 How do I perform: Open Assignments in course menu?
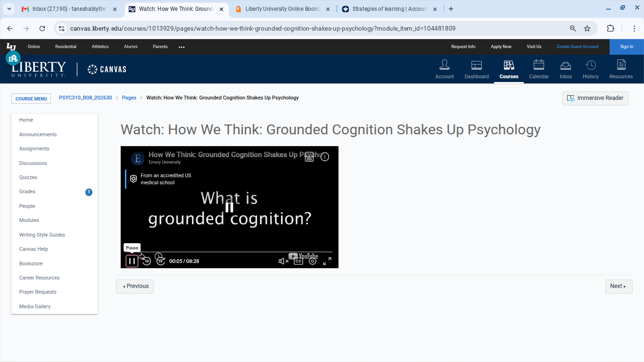pos(34,148)
